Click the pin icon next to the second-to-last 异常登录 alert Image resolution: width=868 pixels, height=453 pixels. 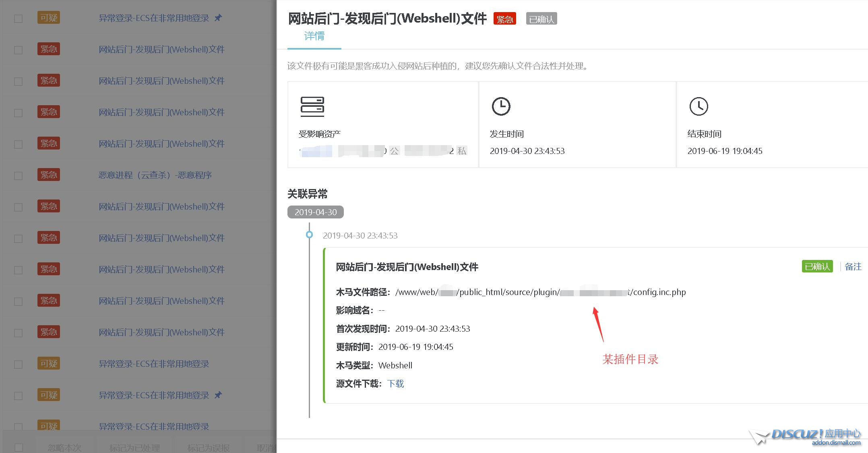coord(218,395)
